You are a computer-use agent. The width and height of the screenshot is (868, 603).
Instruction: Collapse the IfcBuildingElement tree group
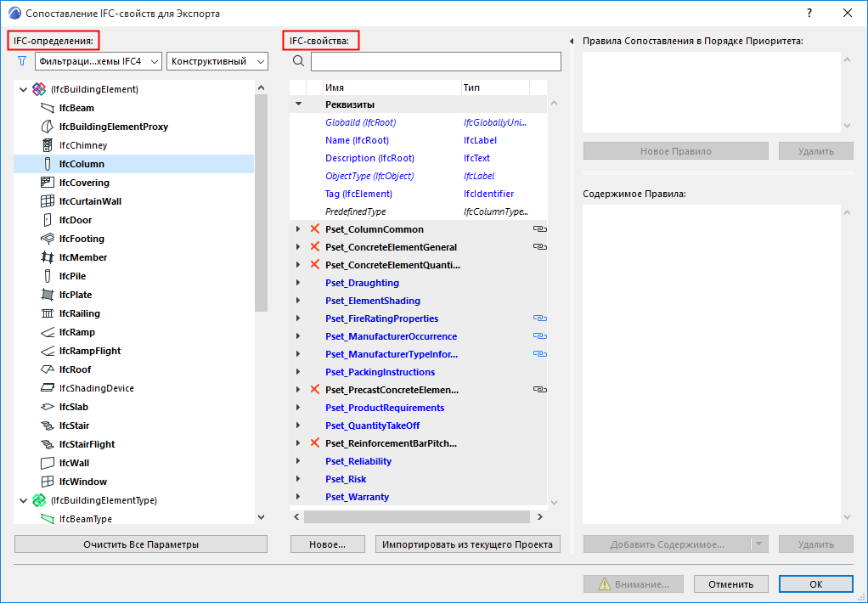(x=23, y=89)
